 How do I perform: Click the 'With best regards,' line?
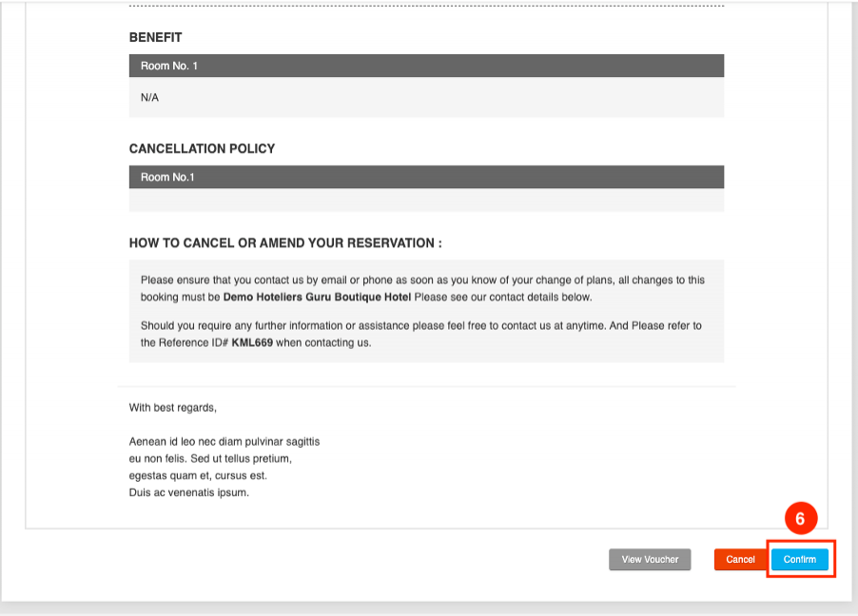(173, 408)
